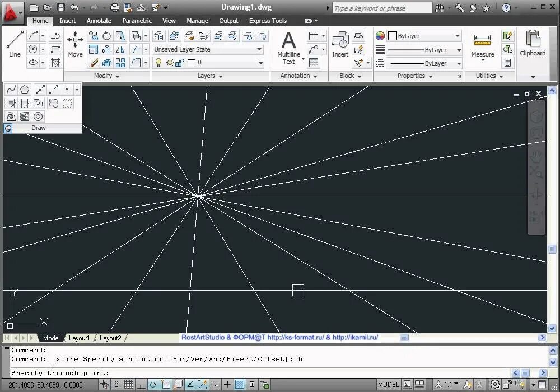The height and width of the screenshot is (392, 560).
Task: Switch to the Insert ribbon tab
Action: 68,21
